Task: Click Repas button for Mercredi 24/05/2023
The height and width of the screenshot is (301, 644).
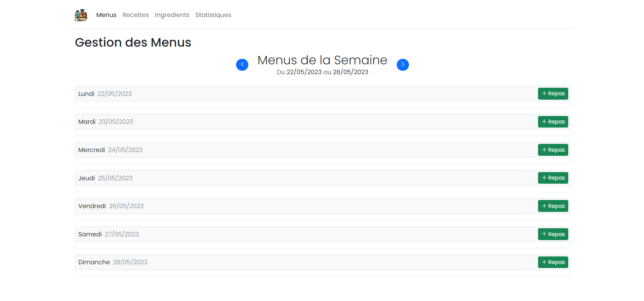Action: pos(553,150)
